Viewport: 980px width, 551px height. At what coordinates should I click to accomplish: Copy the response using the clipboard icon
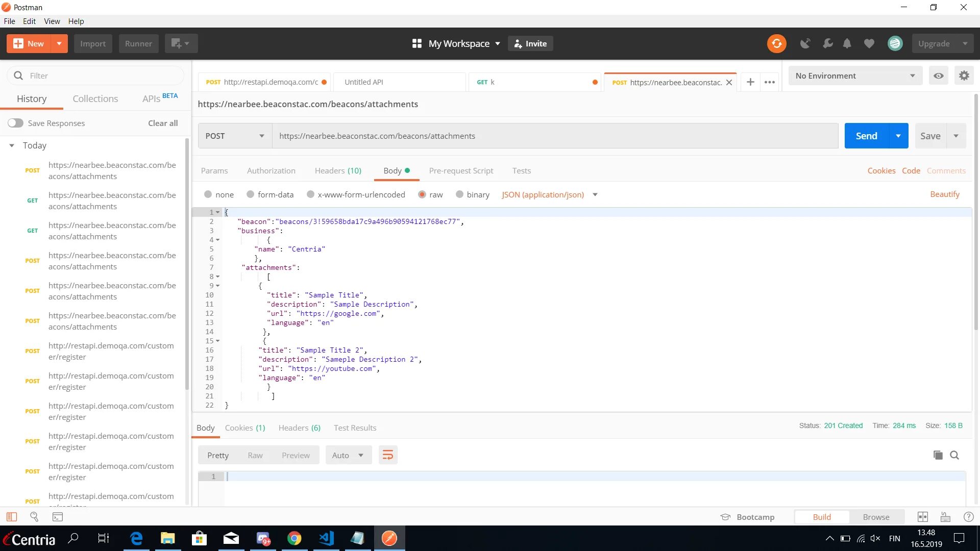pos(938,455)
